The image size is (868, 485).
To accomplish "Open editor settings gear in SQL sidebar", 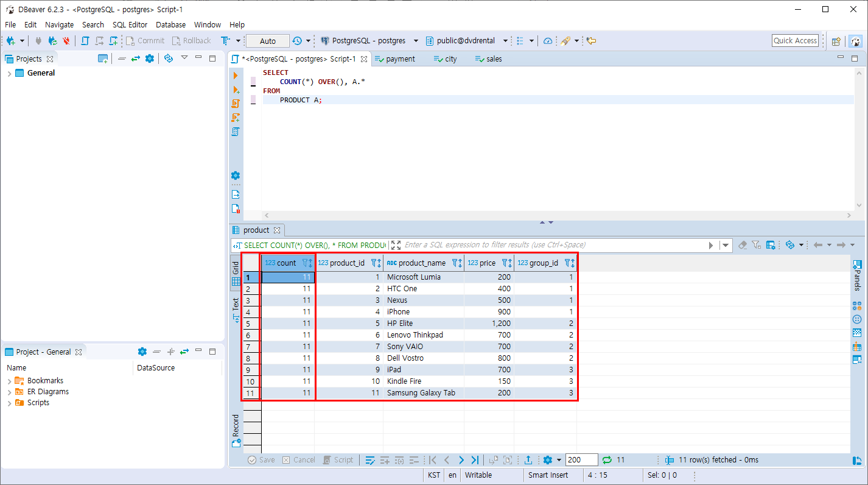I will (x=236, y=175).
